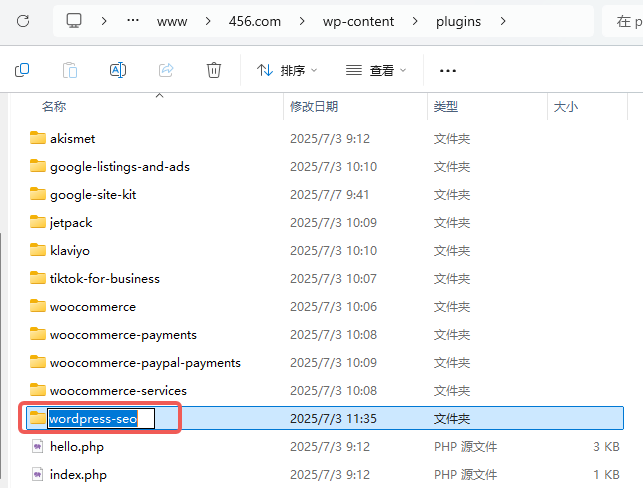Click the tiktok-for-business folder icon
Screen dimensions: 643x488
tap(38, 278)
